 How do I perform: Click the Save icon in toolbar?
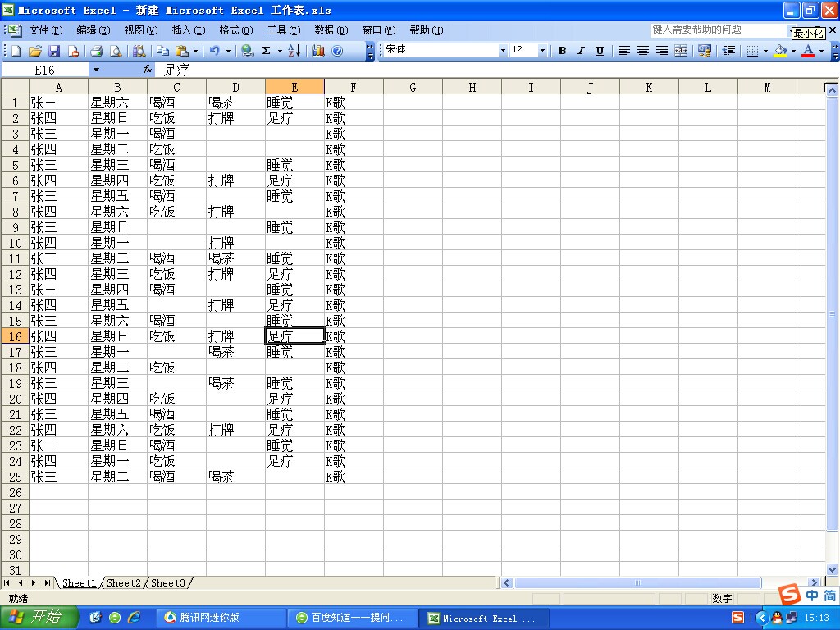pyautogui.click(x=53, y=51)
